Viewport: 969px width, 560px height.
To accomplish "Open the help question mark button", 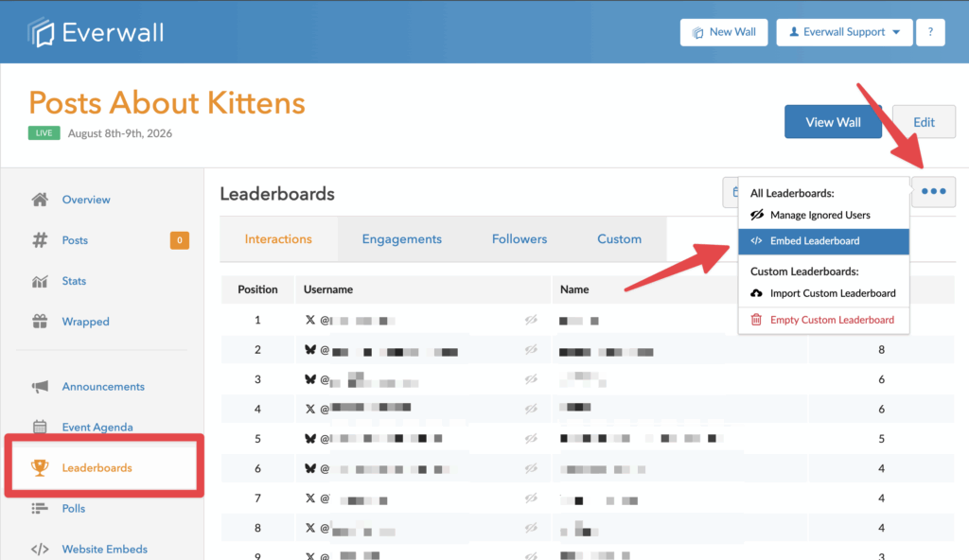I will pyautogui.click(x=930, y=32).
